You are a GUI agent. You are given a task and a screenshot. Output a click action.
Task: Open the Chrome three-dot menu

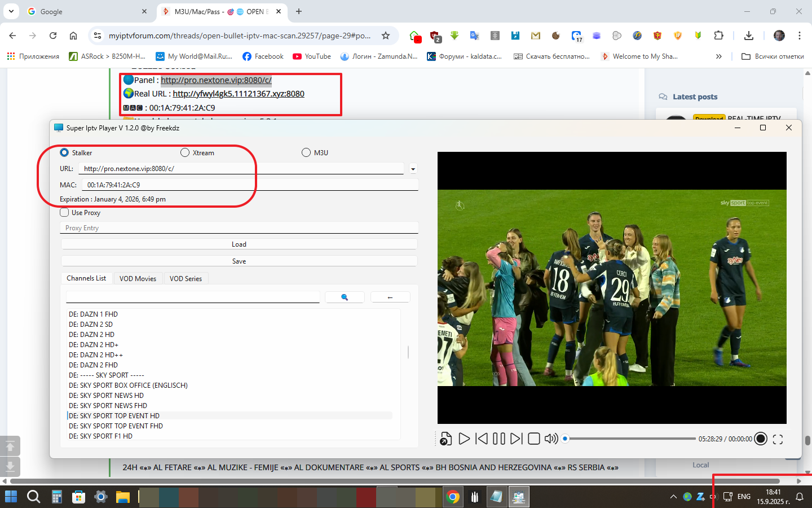click(x=800, y=36)
